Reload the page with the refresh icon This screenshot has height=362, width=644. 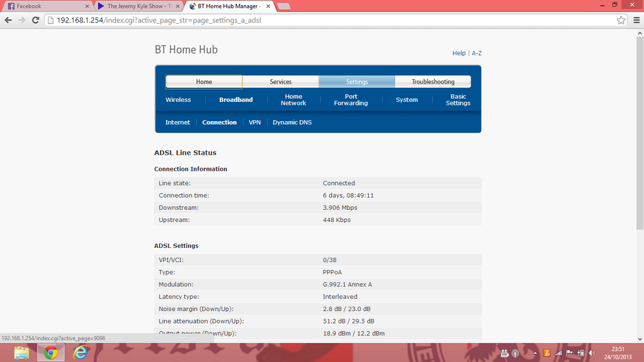pos(35,20)
